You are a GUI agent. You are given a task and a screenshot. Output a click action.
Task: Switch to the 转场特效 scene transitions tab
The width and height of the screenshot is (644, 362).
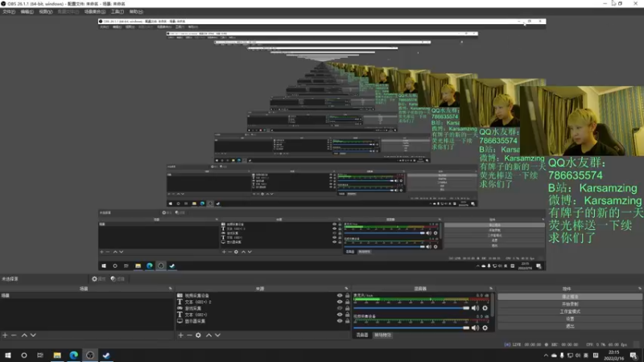(x=382, y=335)
